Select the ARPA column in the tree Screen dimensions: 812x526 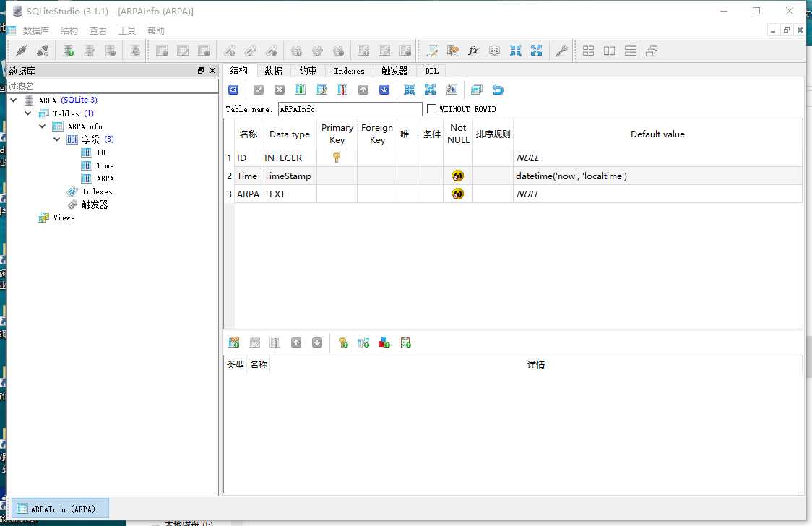105,178
